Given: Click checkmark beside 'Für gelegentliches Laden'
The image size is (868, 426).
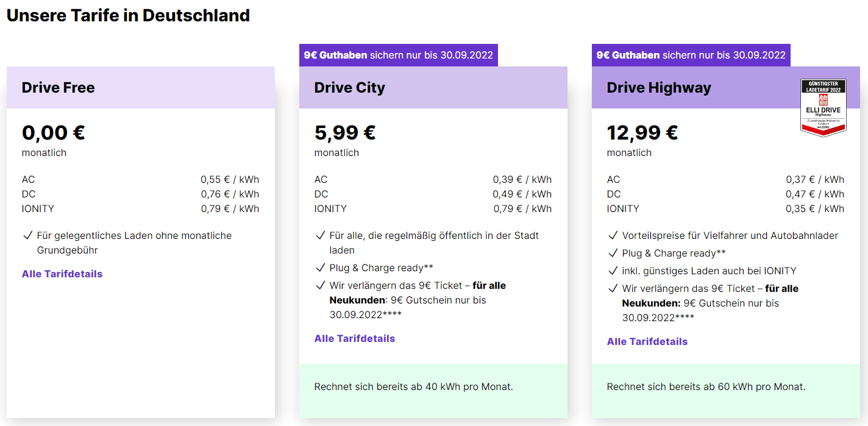Looking at the screenshot, I should click(27, 235).
